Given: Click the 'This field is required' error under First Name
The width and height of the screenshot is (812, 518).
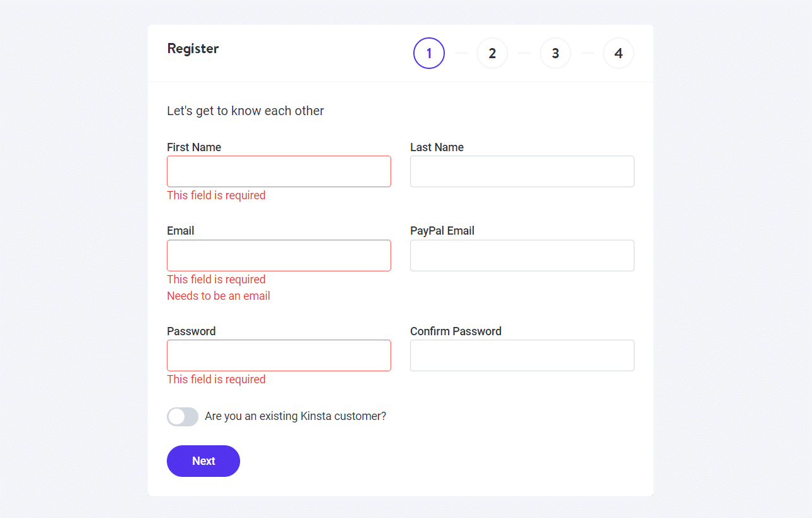Looking at the screenshot, I should tap(216, 195).
